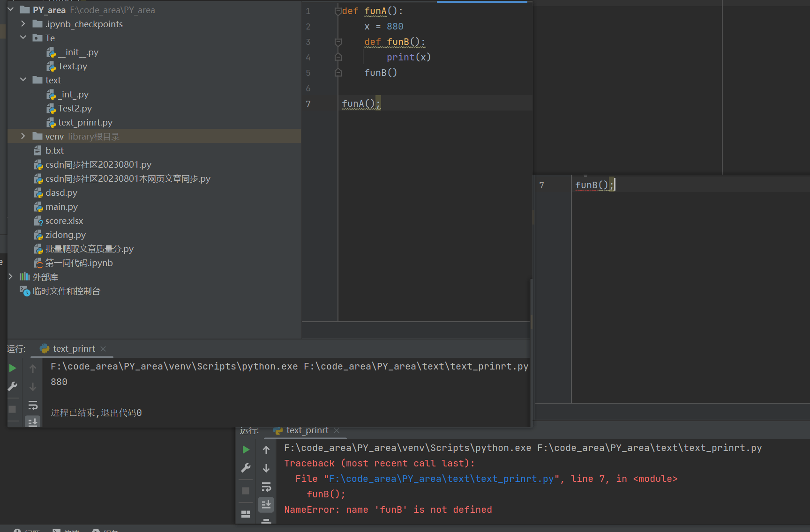Expand the .ipynb_checkpoints folder
The width and height of the screenshot is (810, 532).
(23, 23)
